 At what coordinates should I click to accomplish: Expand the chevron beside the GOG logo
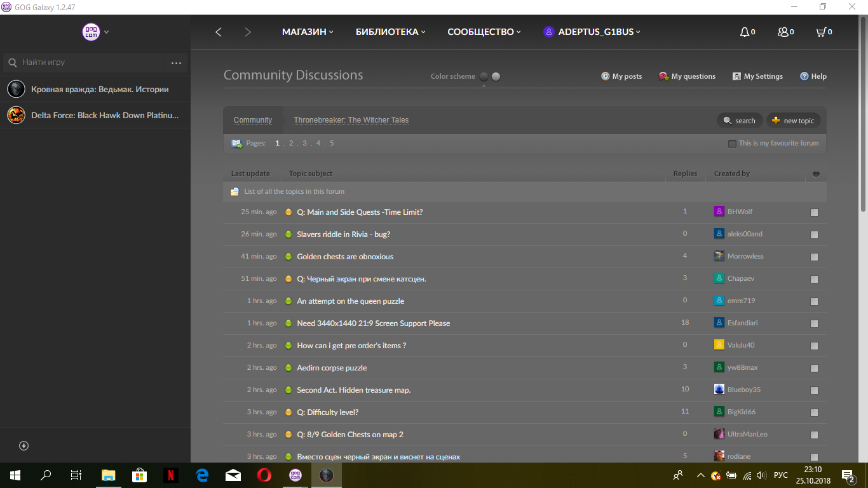(x=107, y=32)
